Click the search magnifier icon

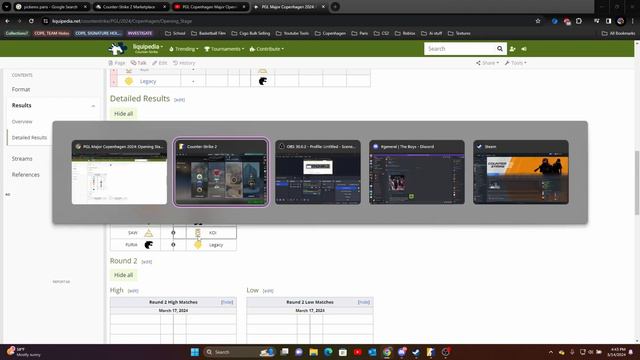(x=500, y=49)
